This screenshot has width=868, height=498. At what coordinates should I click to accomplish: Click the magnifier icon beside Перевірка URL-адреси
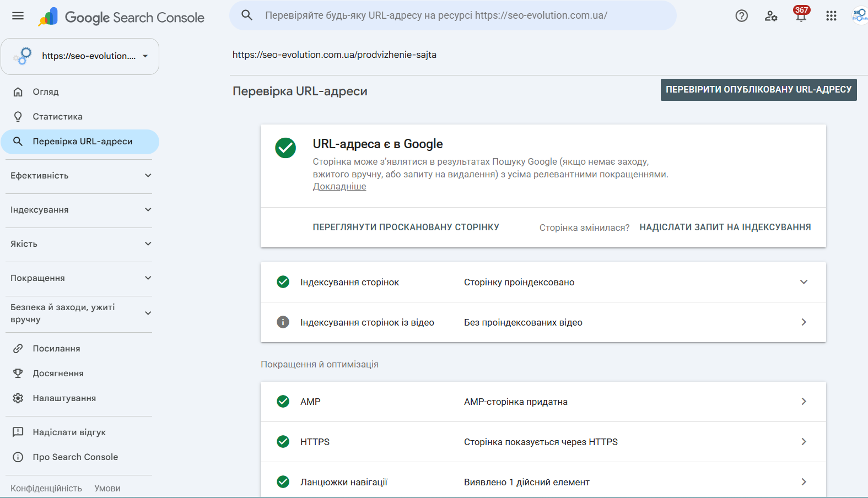[x=18, y=142]
